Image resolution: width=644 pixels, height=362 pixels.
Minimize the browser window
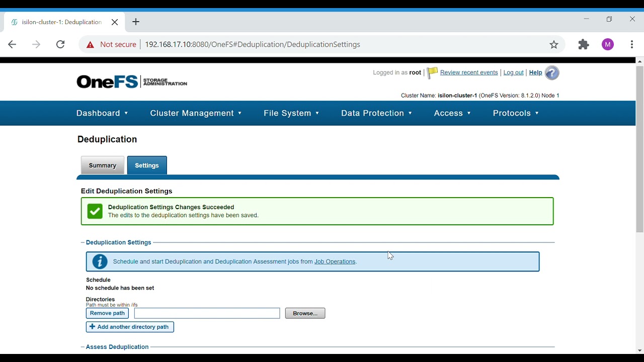coord(586,19)
